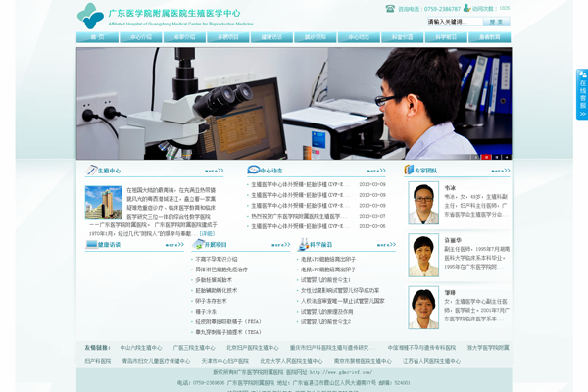588x392 pixels.
Task: Open the 中心介绍 navigation tab
Action: (141, 37)
